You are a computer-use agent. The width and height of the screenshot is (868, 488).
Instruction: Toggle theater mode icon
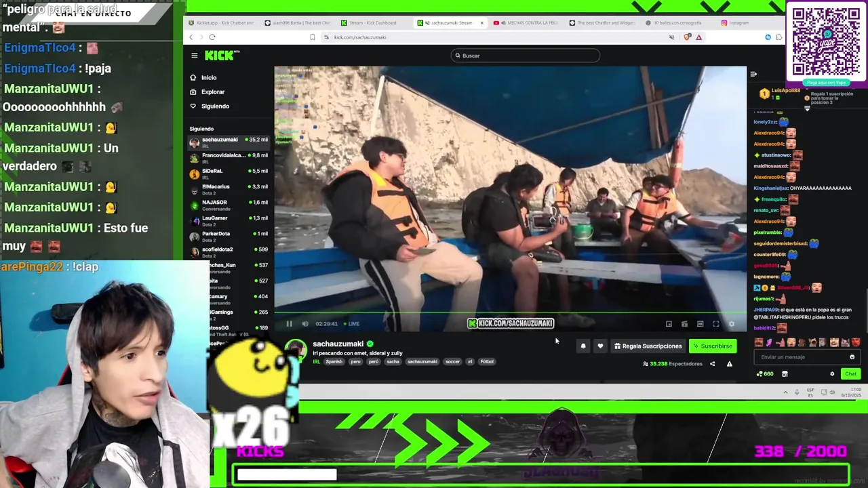tap(700, 325)
